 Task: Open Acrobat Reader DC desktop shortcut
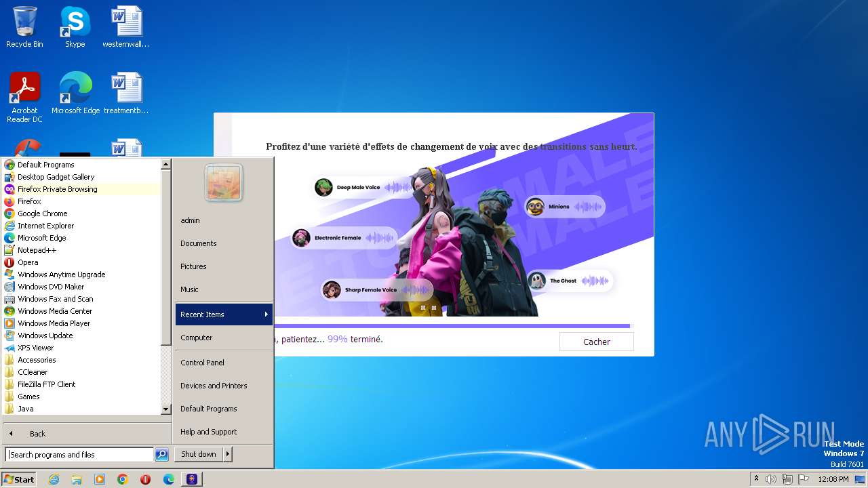pos(24,97)
